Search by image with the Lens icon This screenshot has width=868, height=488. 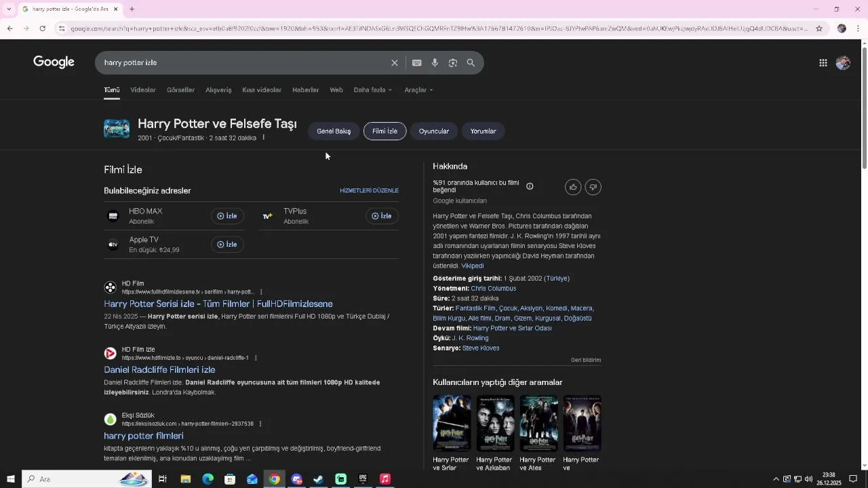(x=453, y=63)
